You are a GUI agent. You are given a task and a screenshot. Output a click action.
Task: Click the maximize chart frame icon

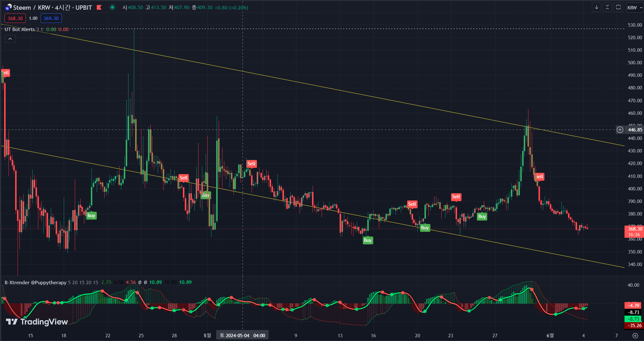[x=618, y=7]
